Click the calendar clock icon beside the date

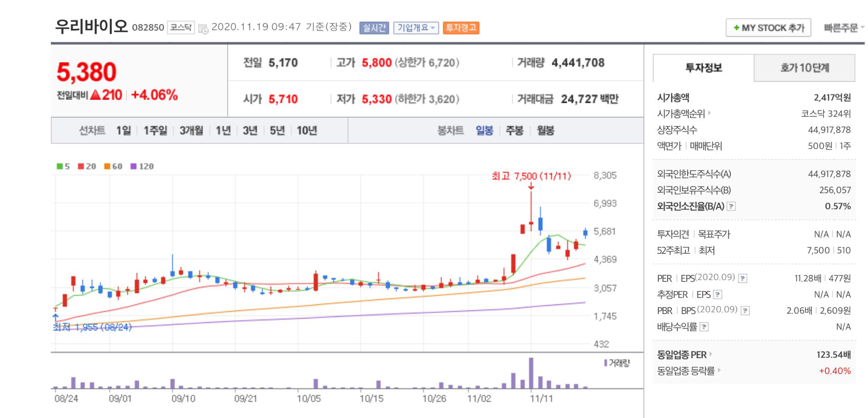click(203, 28)
